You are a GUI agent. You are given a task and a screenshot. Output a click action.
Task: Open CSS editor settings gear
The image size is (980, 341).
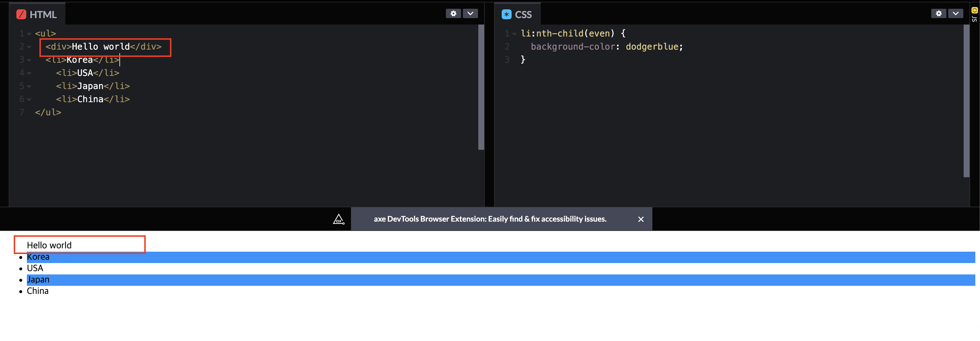939,14
